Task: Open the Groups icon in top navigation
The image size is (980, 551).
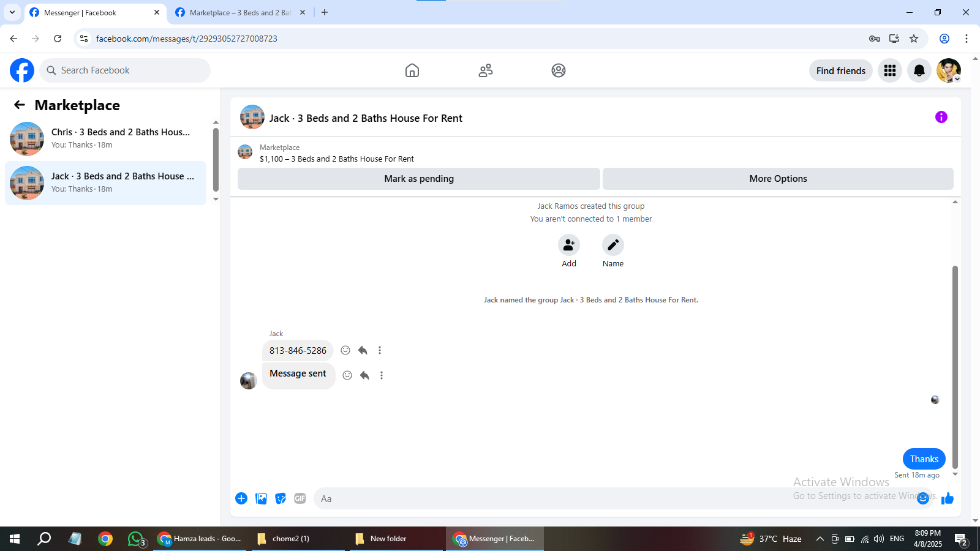Action: pyautogui.click(x=559, y=70)
